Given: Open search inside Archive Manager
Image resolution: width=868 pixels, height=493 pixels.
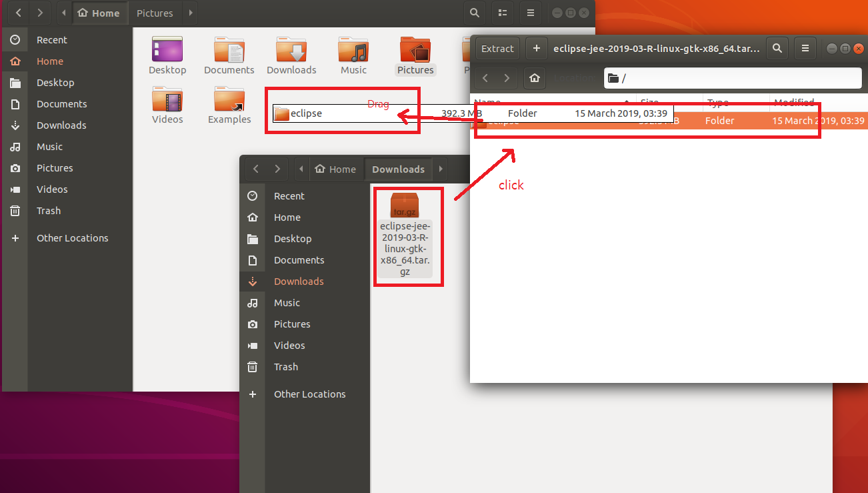Looking at the screenshot, I should pos(777,47).
